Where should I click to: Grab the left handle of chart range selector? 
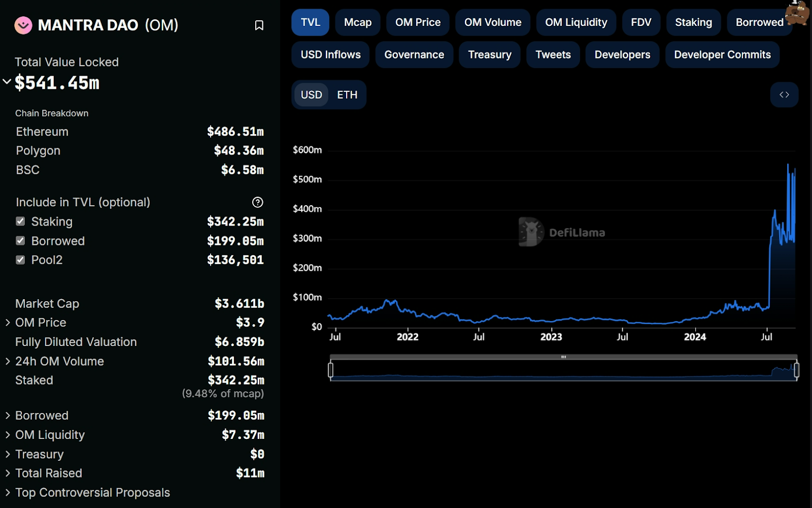click(x=331, y=370)
